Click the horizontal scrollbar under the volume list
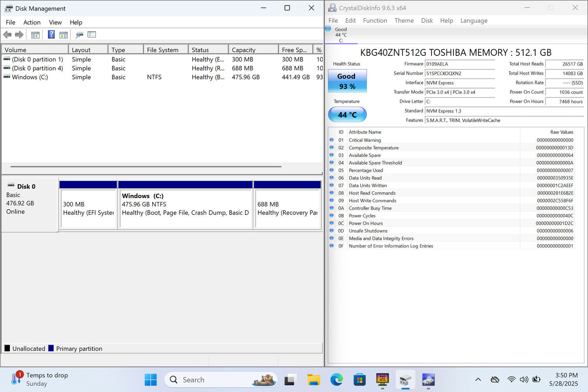Viewport: 588px width, 392px height. [x=146, y=166]
